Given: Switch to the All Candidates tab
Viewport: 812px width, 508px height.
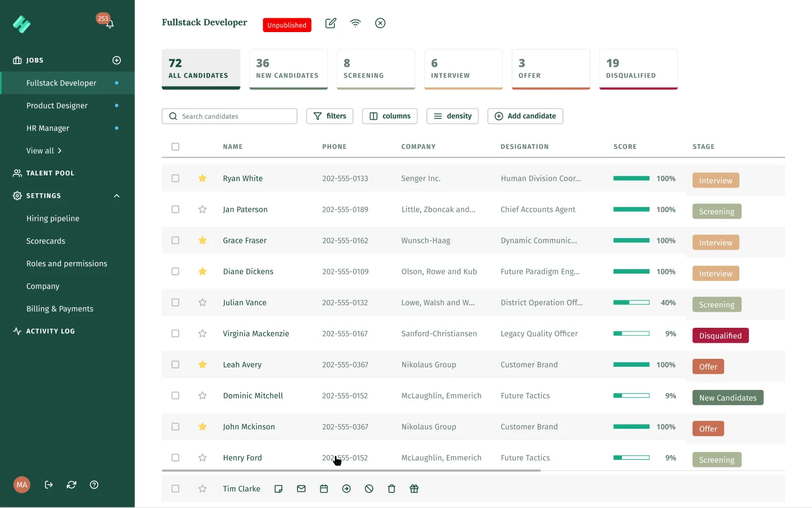Looking at the screenshot, I should coord(201,69).
